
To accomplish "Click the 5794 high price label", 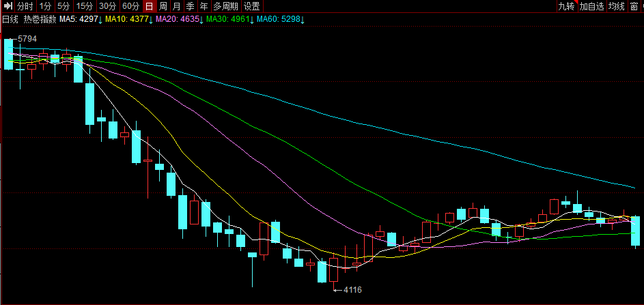I will coord(26,39).
